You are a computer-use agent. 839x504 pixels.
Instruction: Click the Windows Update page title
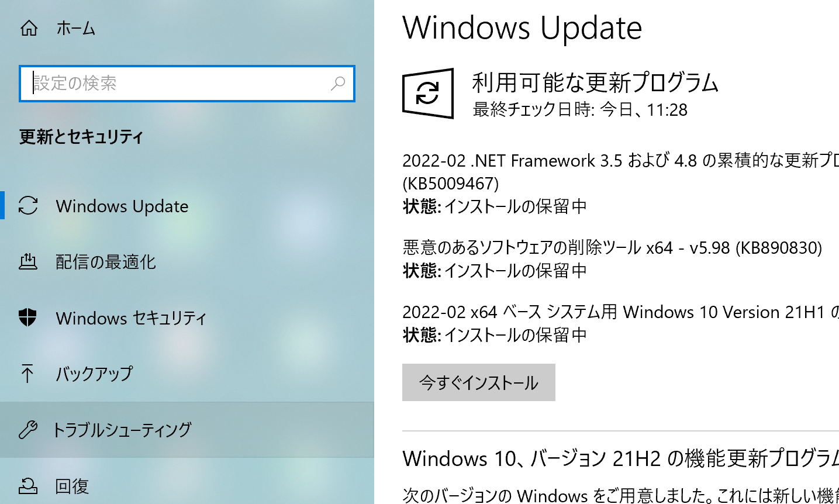click(522, 27)
